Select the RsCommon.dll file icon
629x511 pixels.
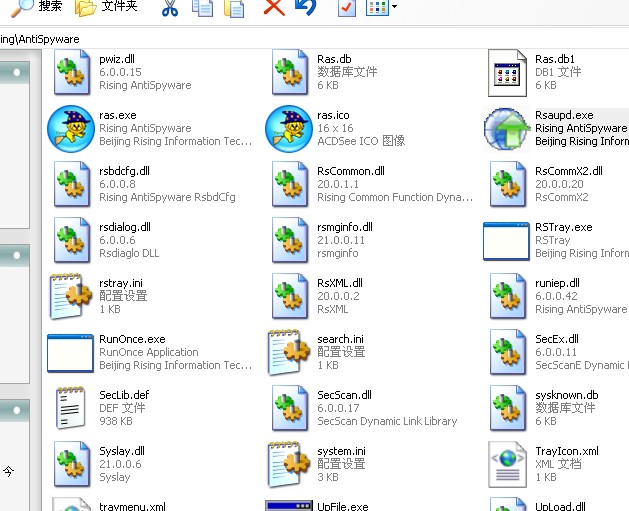click(290, 184)
